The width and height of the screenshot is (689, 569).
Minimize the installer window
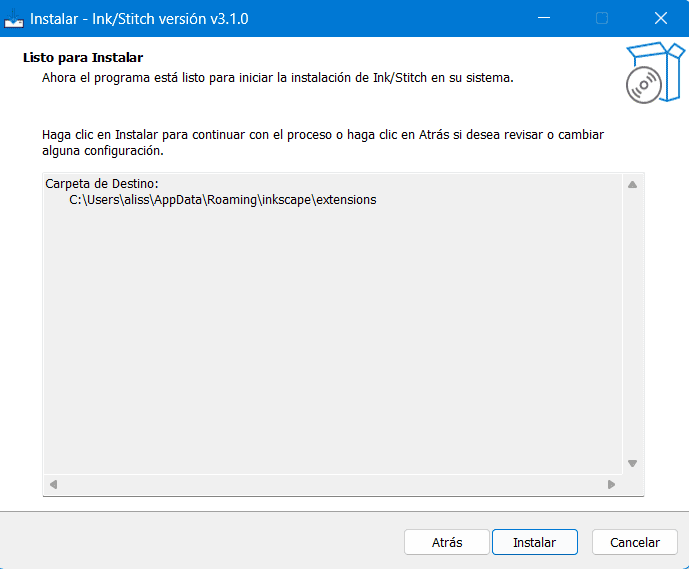544,18
